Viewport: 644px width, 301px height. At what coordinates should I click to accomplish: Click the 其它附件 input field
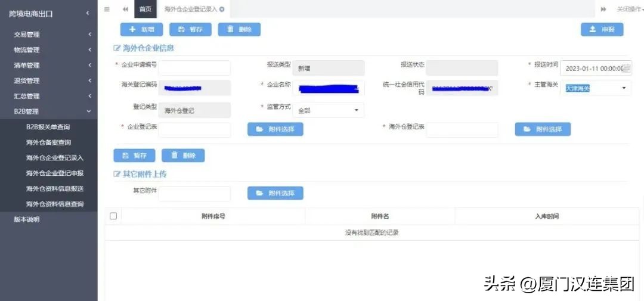pyautogui.click(x=194, y=194)
